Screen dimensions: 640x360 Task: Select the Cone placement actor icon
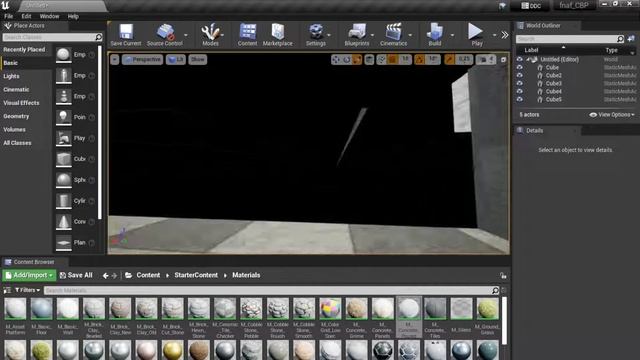point(64,222)
